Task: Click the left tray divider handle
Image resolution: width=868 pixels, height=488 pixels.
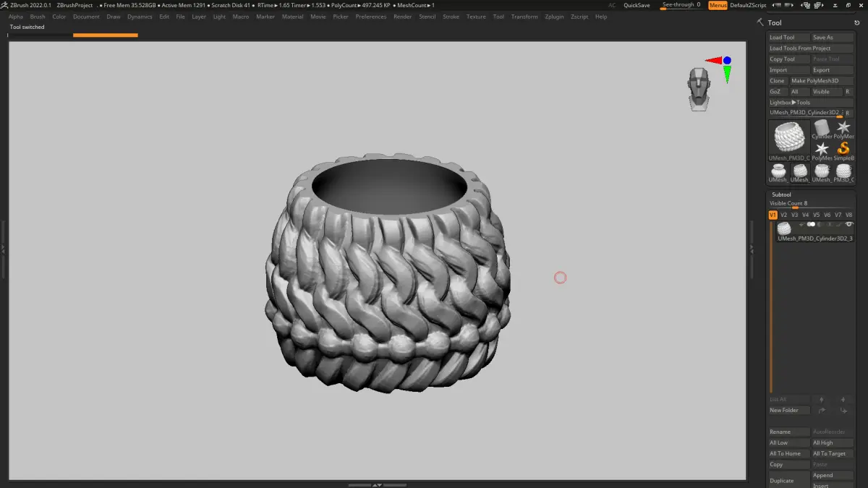Action: 3,248
